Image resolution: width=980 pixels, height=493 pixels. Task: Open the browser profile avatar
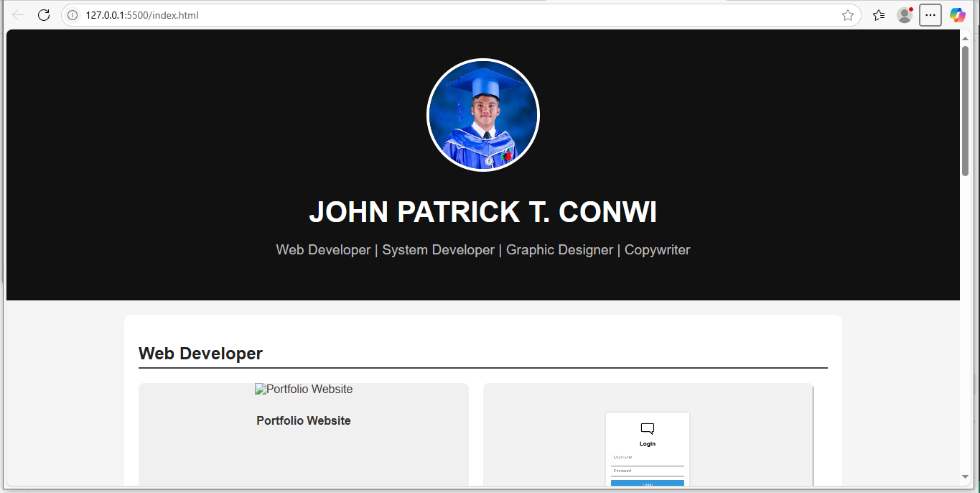click(905, 15)
